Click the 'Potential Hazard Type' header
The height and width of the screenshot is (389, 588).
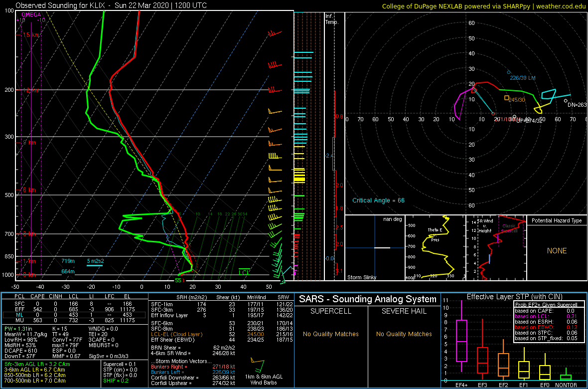[x=557, y=220]
